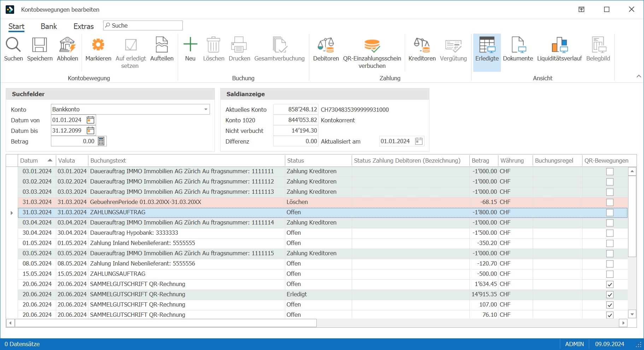The image size is (644, 350).
Task: Click the Betrag column header
Action: (x=484, y=161)
